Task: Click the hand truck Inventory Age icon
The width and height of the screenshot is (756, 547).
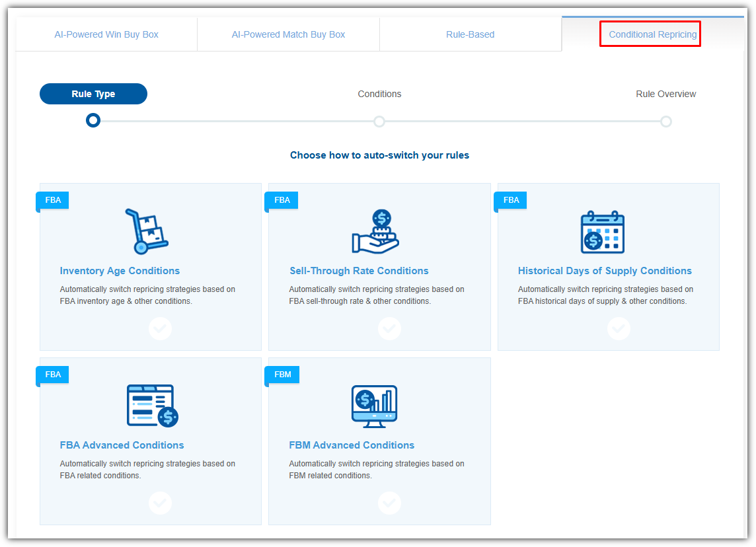Action: (147, 231)
